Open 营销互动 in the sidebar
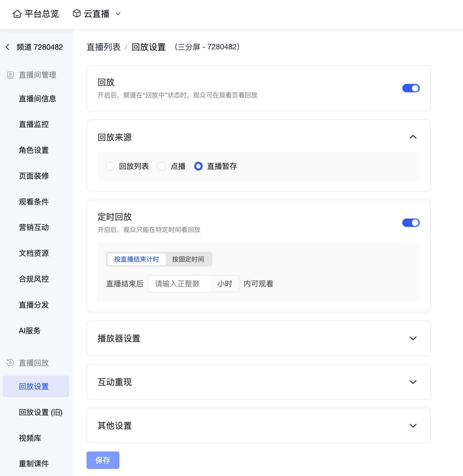463x476 pixels. pos(34,227)
